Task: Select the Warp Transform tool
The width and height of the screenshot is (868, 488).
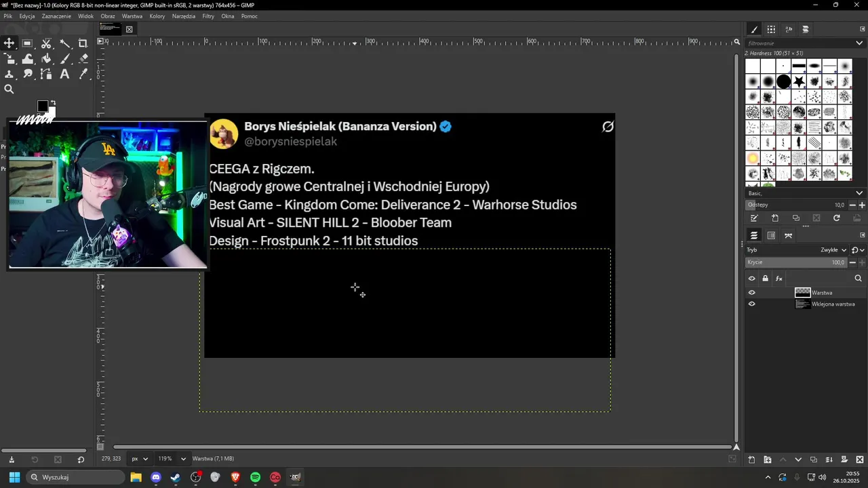Action: pyautogui.click(x=28, y=59)
